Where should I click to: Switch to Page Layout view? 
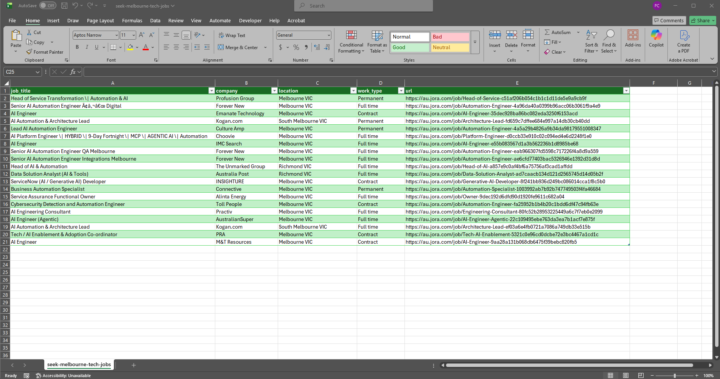pos(625,375)
